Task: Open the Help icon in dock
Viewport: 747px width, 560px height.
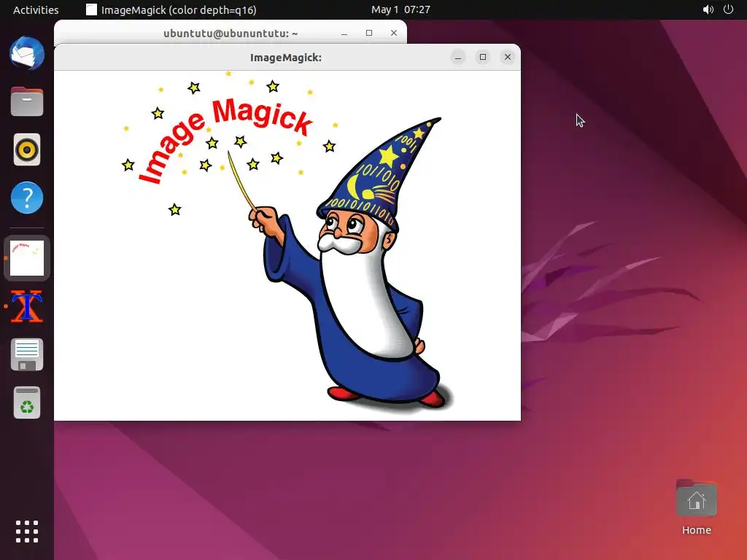Action: pyautogui.click(x=27, y=198)
